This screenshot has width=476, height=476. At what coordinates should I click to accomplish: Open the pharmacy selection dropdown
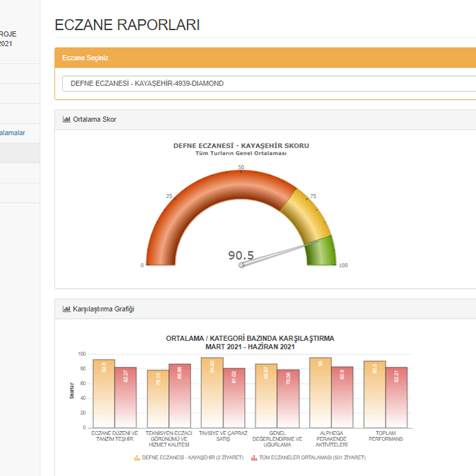tap(269, 83)
